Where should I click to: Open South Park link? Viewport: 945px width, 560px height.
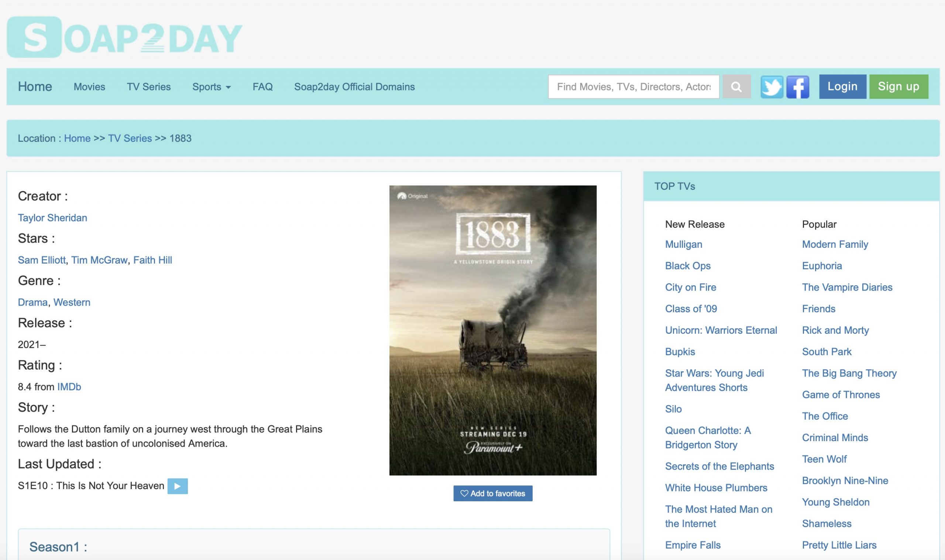827,352
